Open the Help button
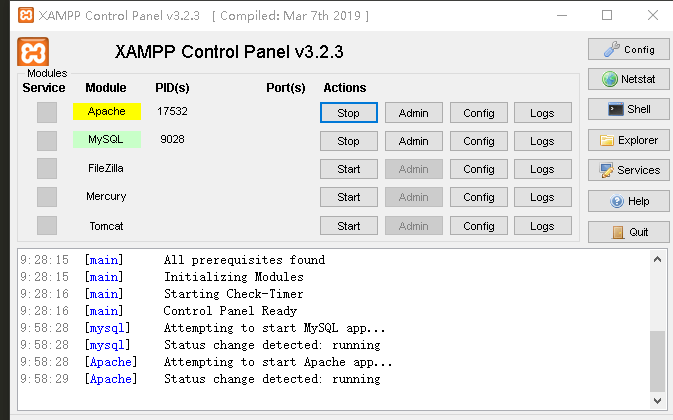 pyautogui.click(x=628, y=201)
